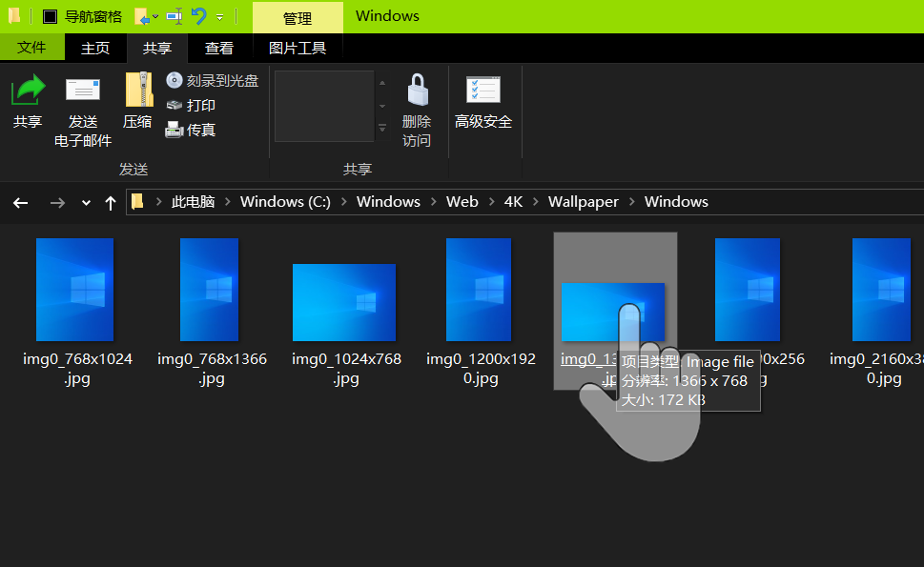The image size is (924, 567).
Task: Click the Print (打印) option
Action: click(x=191, y=106)
